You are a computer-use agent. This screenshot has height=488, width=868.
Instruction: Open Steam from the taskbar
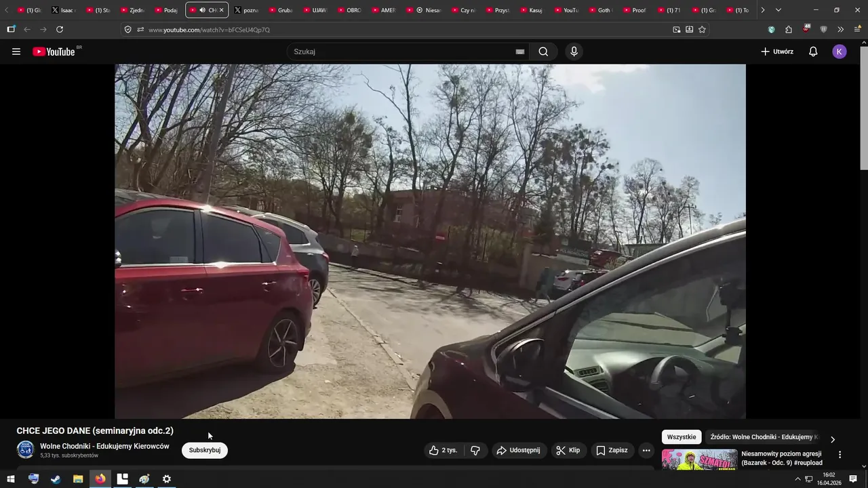(x=56, y=479)
